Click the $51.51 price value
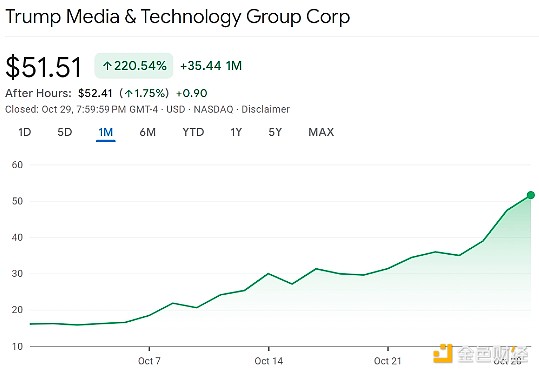This screenshot has height=374, width=539. coord(44,66)
